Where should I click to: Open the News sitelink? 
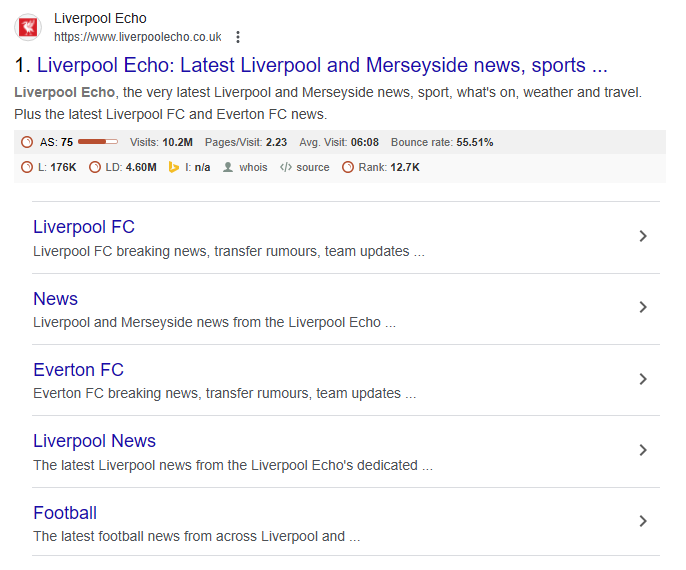pos(56,299)
